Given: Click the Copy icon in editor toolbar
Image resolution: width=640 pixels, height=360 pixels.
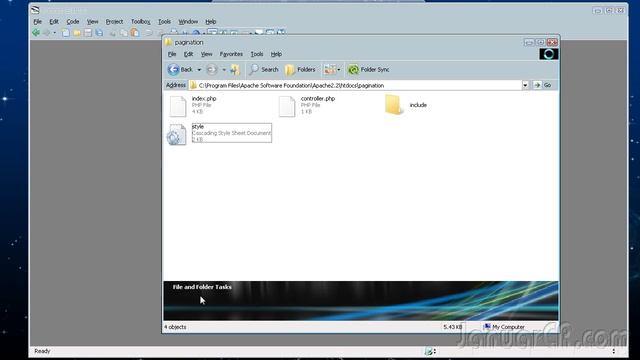Looking at the screenshot, I should click(124, 33).
